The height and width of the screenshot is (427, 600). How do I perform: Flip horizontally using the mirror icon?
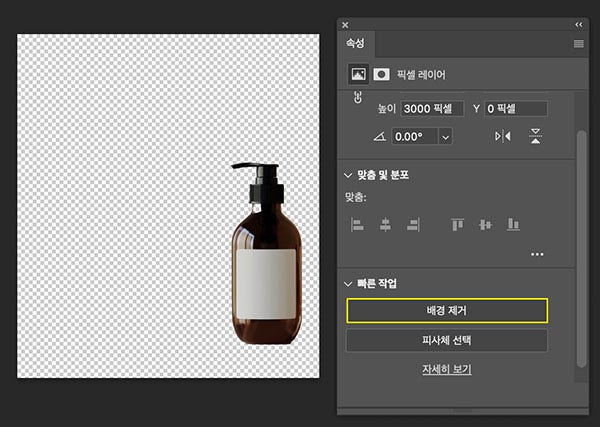coord(502,136)
